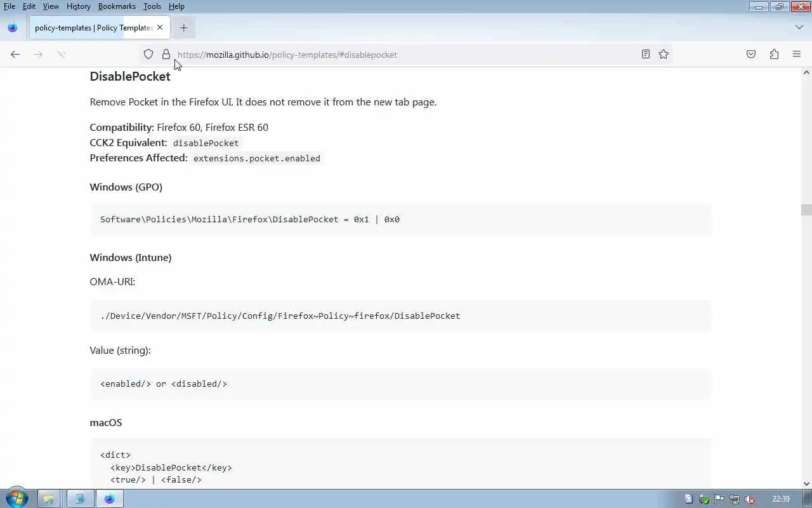Click the ./Device/Vendor/MSFT OMA-URI path
812x508 pixels.
click(x=280, y=316)
